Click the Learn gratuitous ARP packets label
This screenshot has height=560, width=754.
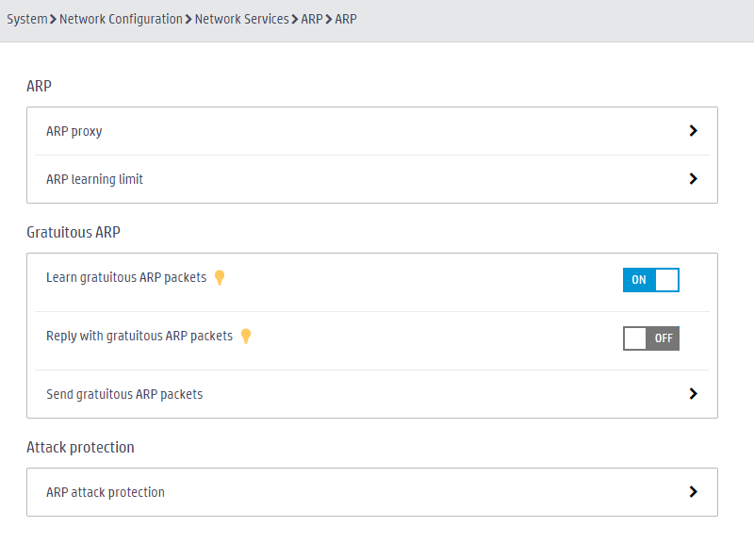pyautogui.click(x=126, y=277)
